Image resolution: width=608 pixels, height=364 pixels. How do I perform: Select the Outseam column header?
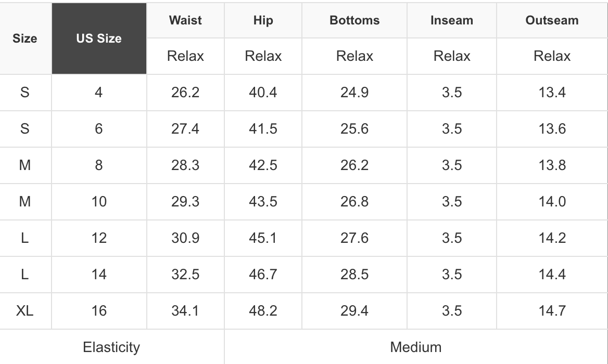click(552, 21)
